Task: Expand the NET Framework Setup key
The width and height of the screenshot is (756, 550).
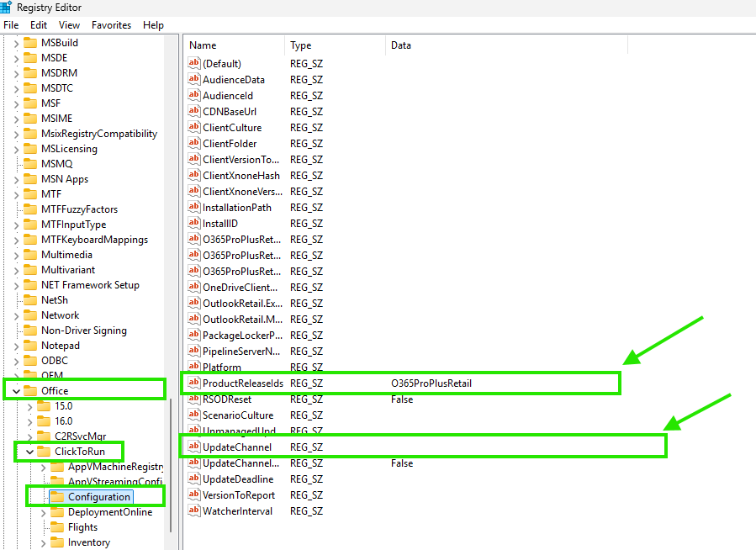Action: pyautogui.click(x=16, y=286)
